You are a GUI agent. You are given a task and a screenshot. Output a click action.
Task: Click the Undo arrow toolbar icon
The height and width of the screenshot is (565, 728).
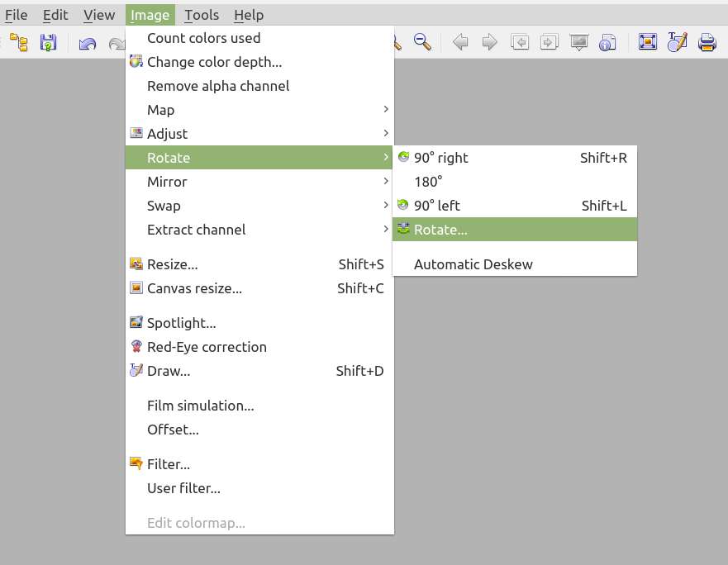(x=88, y=44)
